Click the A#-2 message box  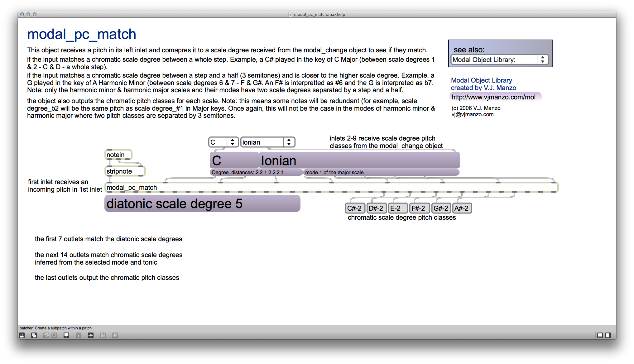pos(462,208)
